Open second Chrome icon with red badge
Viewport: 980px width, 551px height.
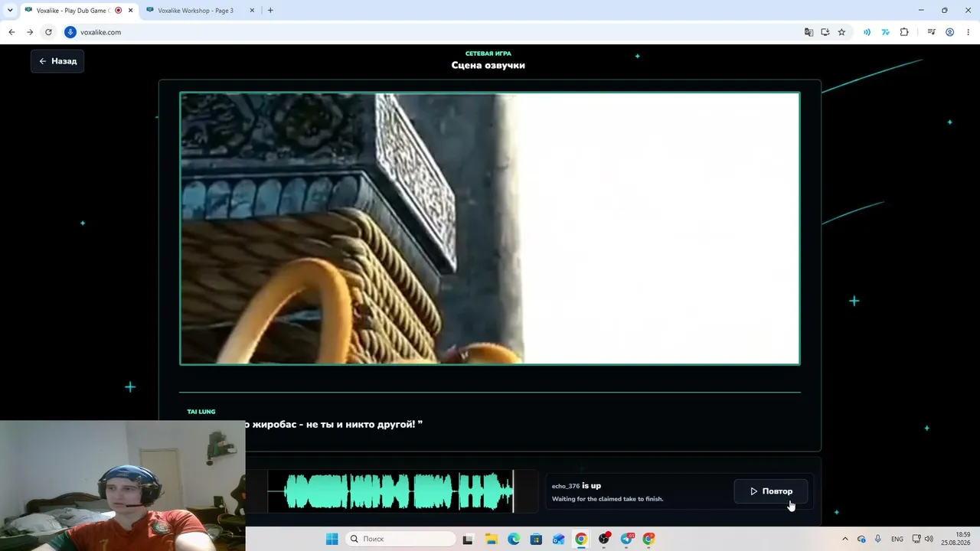click(x=649, y=539)
